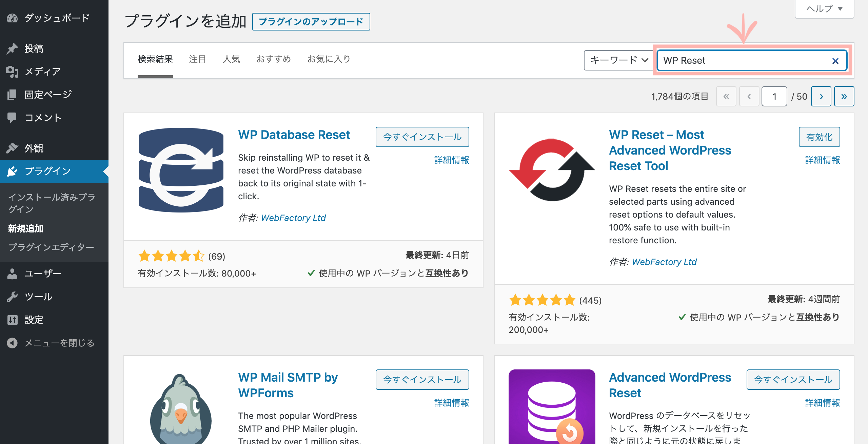Click the Comments speech bubble icon

12,118
